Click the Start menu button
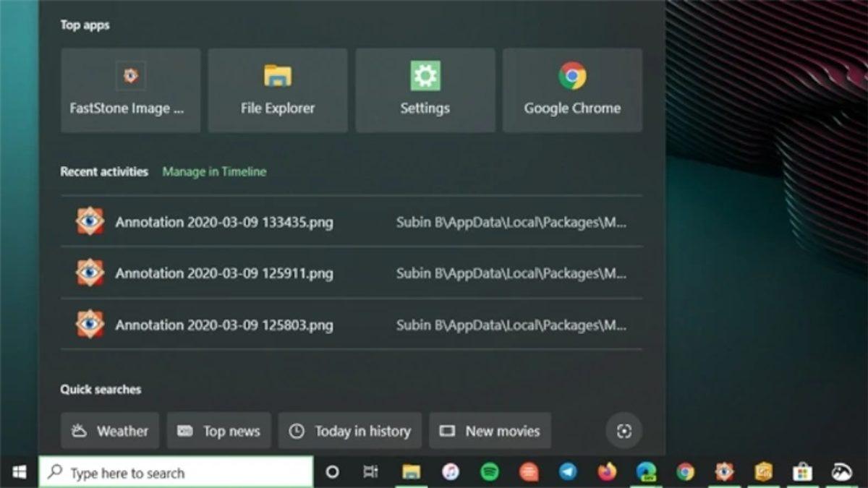Image resolution: width=868 pixels, height=488 pixels. (18, 471)
